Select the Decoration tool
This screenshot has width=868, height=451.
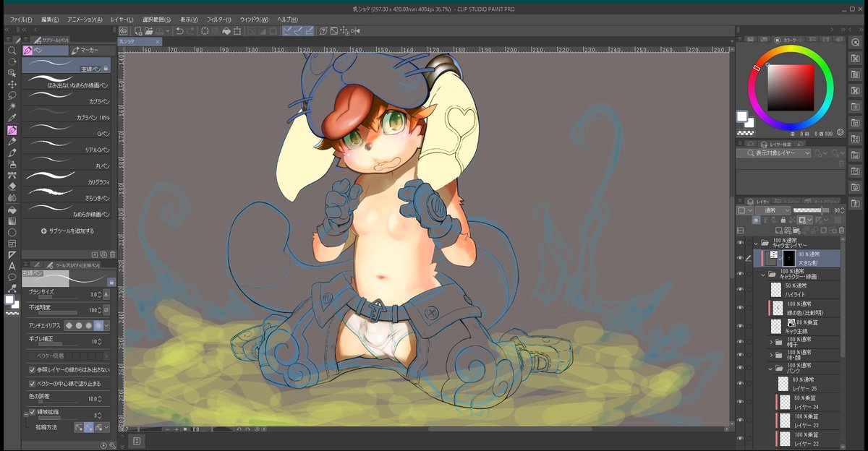[x=12, y=176]
